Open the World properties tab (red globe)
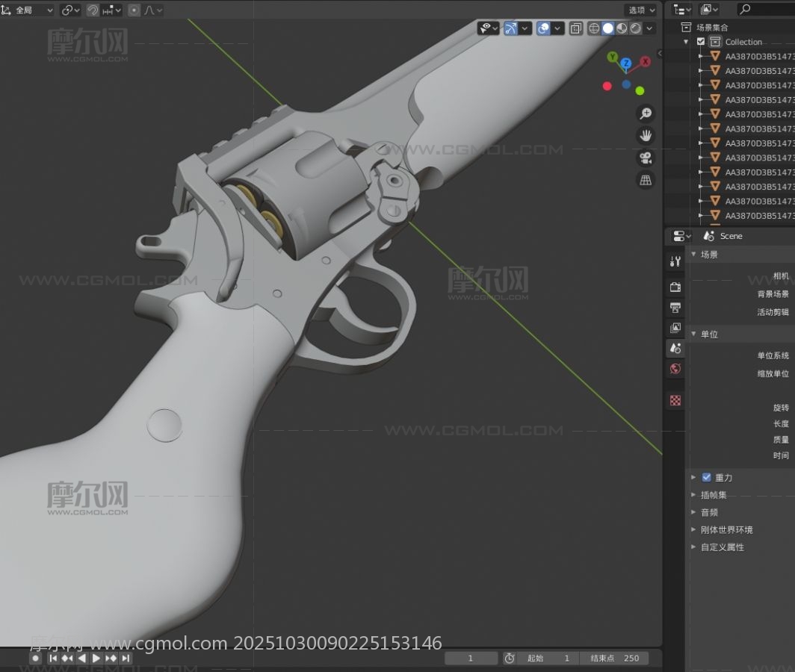The image size is (795, 672). coord(675,368)
